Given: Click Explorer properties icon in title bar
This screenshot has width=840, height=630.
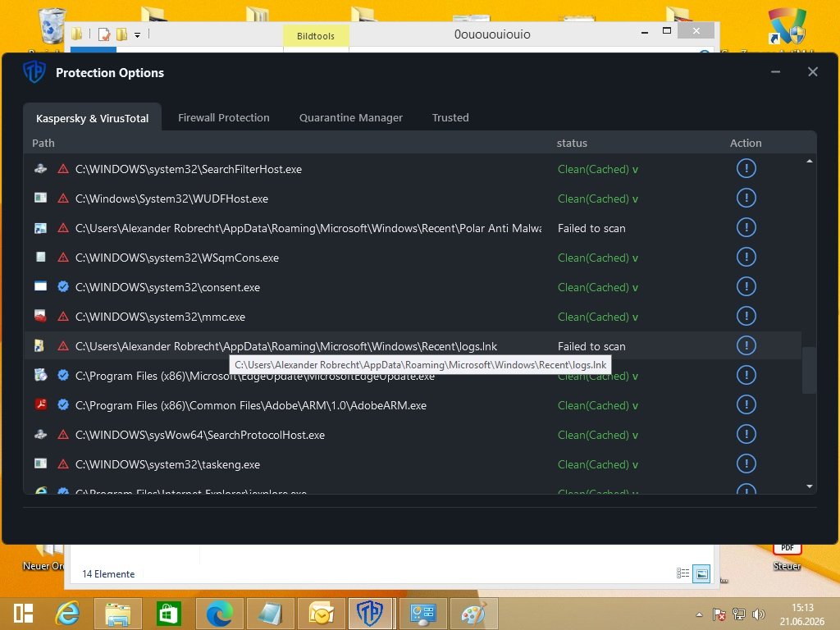Looking at the screenshot, I should coord(104,34).
